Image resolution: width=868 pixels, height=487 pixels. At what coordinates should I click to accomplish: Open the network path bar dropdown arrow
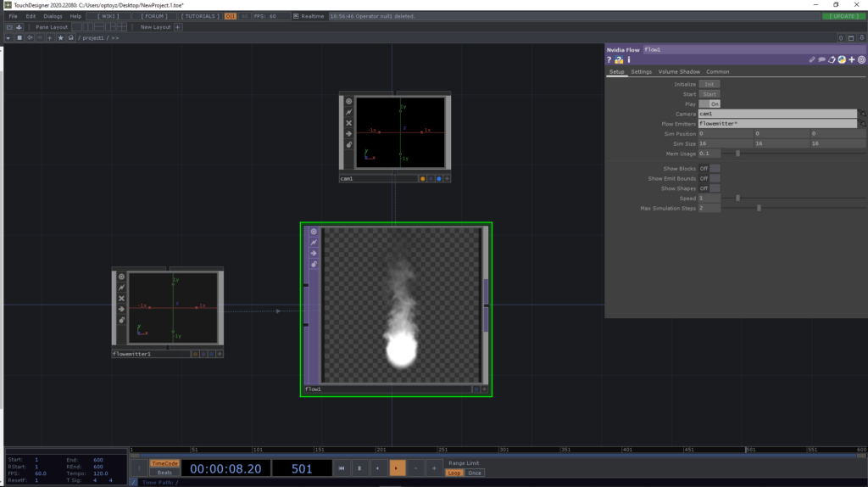point(8,38)
